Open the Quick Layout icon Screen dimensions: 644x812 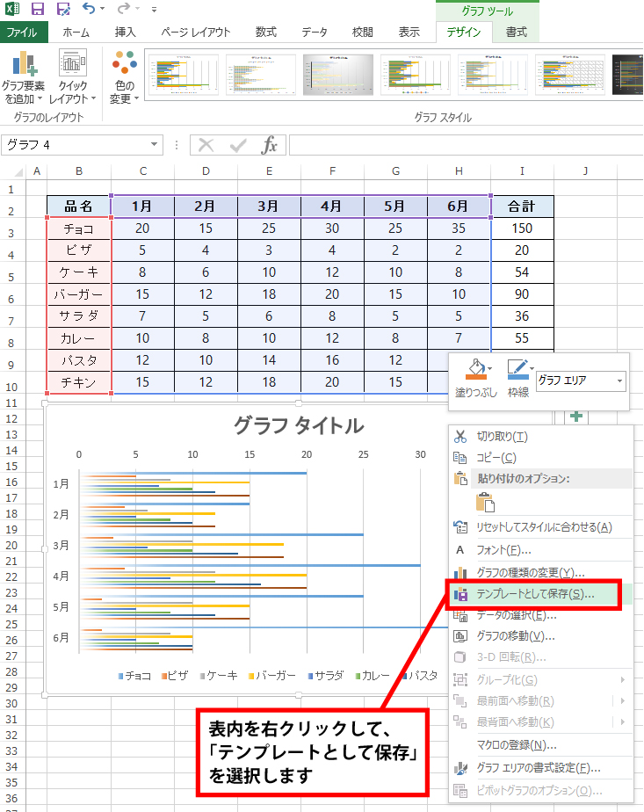point(73,66)
